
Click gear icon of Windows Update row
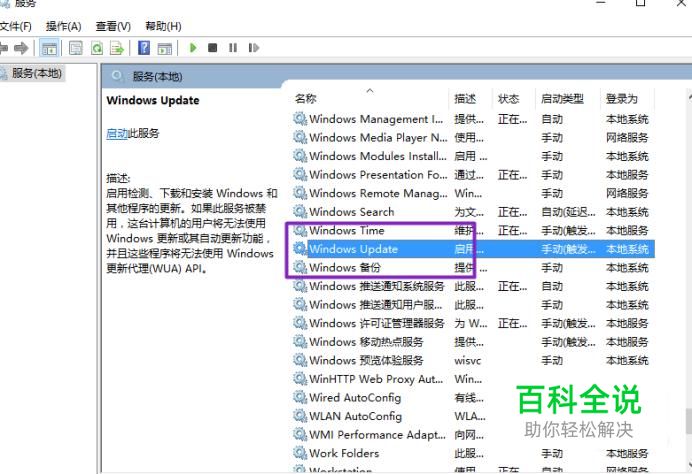point(300,248)
